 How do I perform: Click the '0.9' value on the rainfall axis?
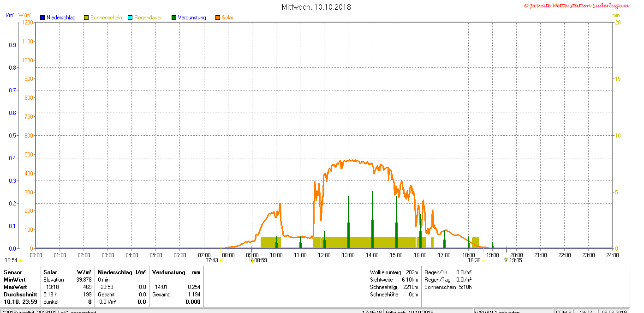tap(12, 45)
